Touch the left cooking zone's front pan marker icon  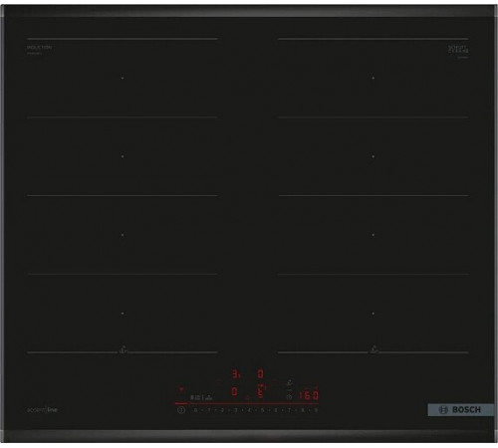(x=123, y=348)
